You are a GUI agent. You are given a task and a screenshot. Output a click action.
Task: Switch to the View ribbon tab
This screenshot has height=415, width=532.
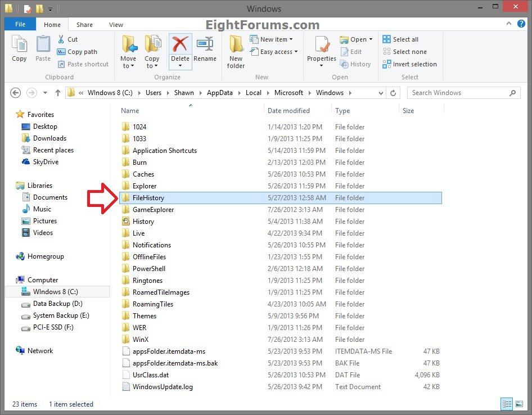116,25
